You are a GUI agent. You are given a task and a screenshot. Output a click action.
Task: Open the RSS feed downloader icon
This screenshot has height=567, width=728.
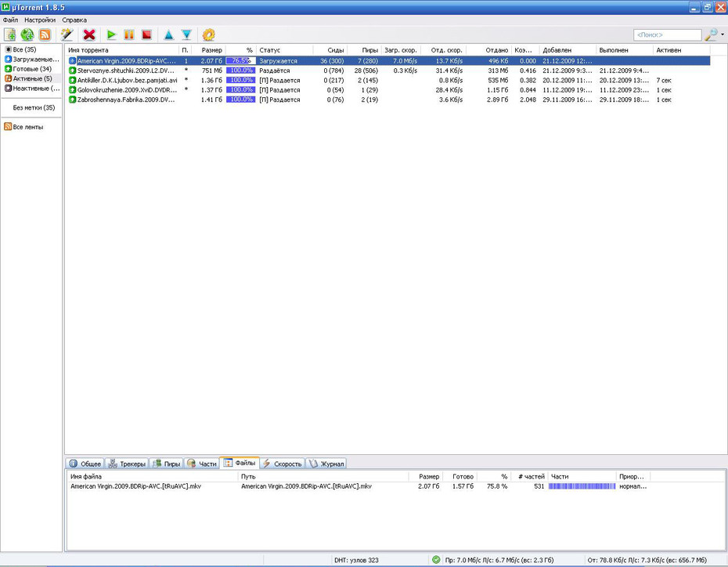click(45, 34)
